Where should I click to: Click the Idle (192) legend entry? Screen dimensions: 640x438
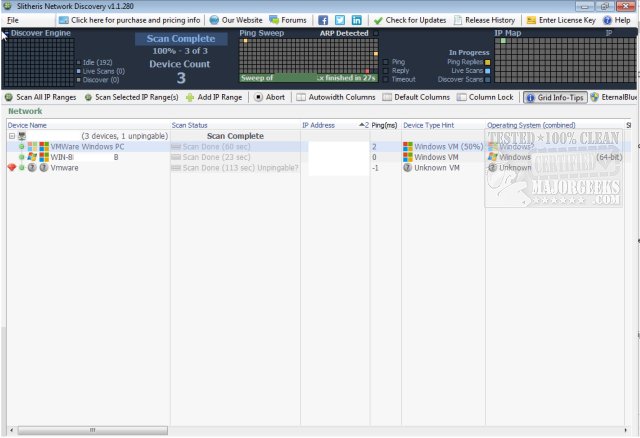pyautogui.click(x=94, y=62)
